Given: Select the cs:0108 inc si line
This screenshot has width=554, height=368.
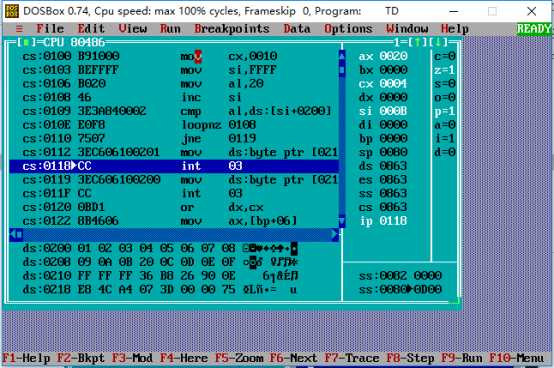Looking at the screenshot, I should [x=174, y=97].
